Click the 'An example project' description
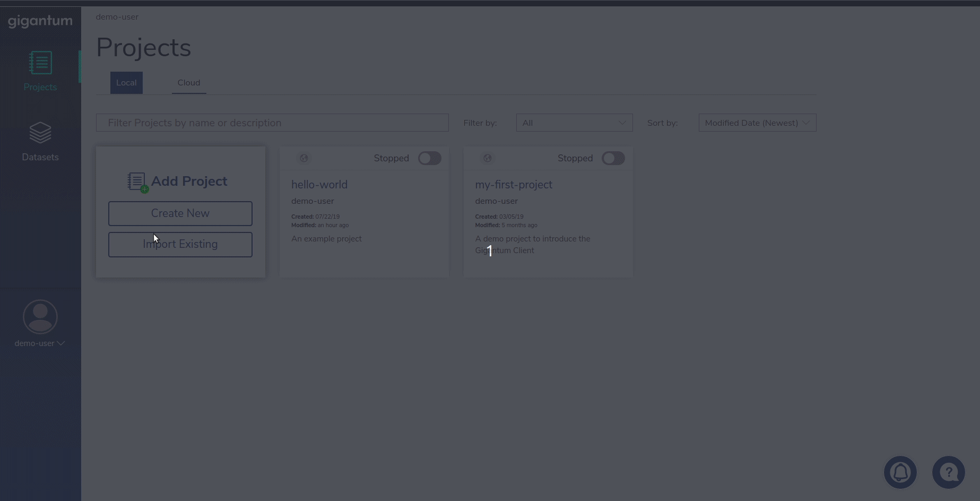 (326, 239)
